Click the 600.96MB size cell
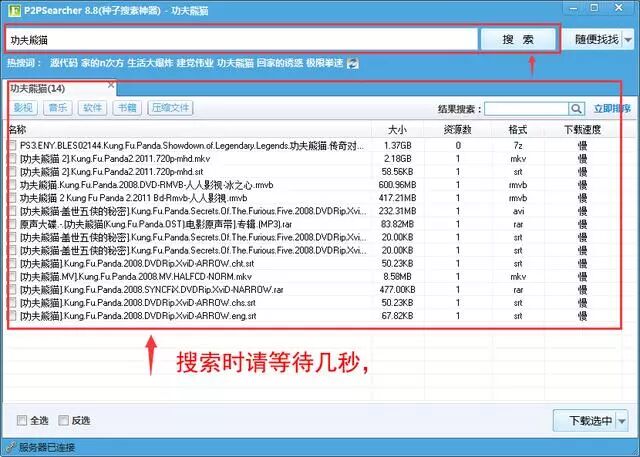The height and width of the screenshot is (457, 640). pyautogui.click(x=397, y=185)
